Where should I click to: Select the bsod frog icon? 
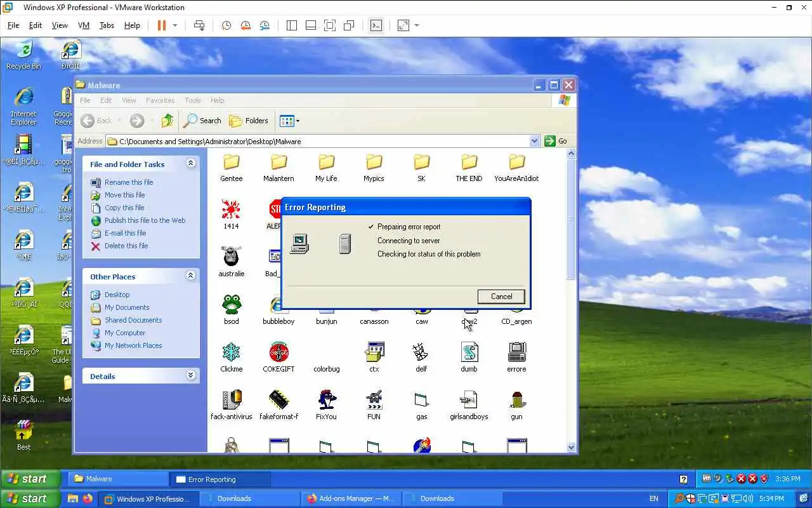pos(231,304)
